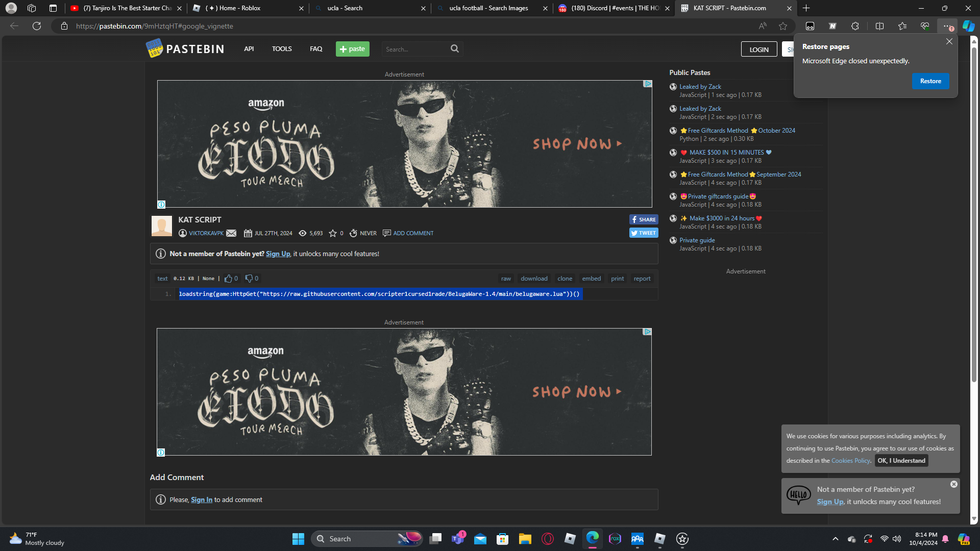Show hidden system tray icons

click(836, 539)
